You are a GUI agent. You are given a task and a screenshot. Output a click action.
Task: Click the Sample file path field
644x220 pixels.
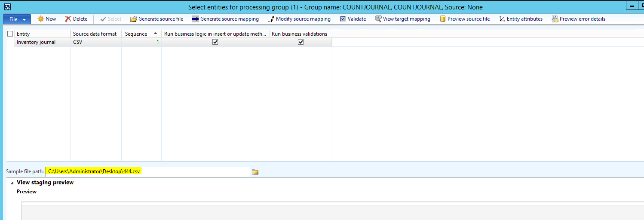point(147,171)
